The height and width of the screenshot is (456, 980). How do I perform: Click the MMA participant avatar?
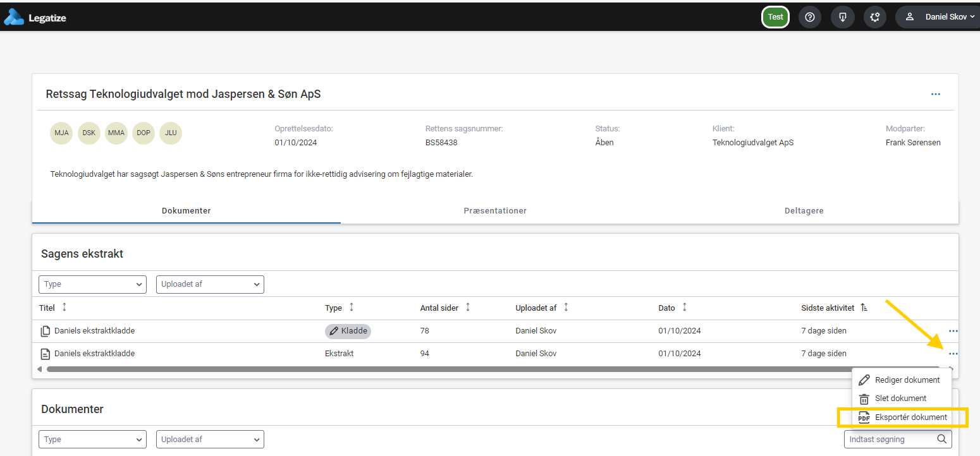coord(116,133)
